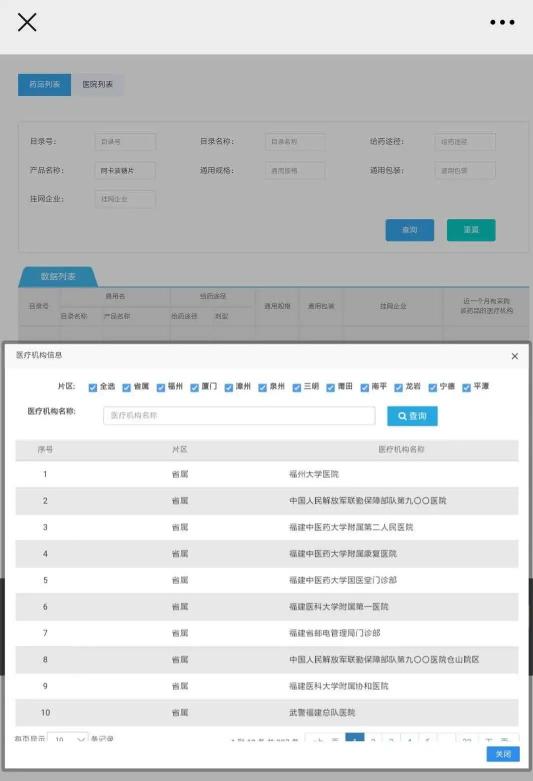The image size is (533, 781).
Task: Click the magnifier 查询 search button
Action: (412, 416)
